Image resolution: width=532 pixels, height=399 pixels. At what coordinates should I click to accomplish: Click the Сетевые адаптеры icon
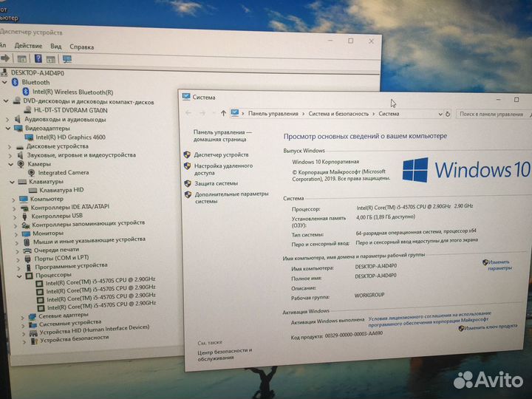(x=33, y=316)
